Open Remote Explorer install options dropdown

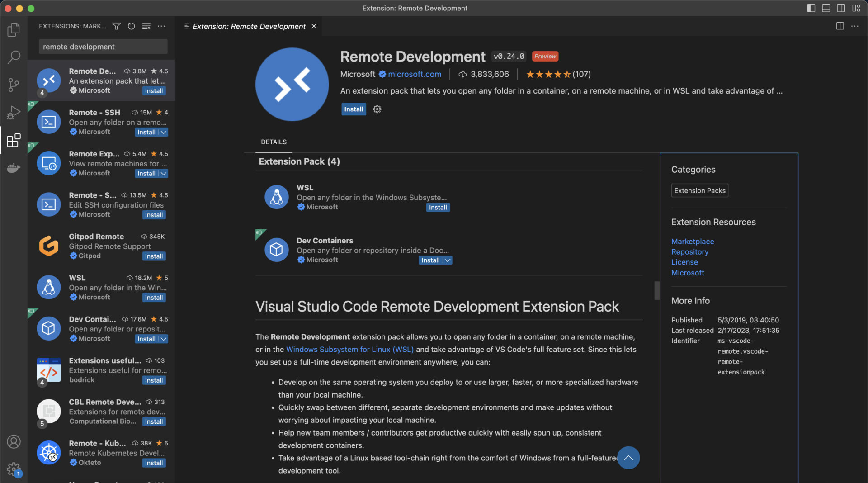164,174
